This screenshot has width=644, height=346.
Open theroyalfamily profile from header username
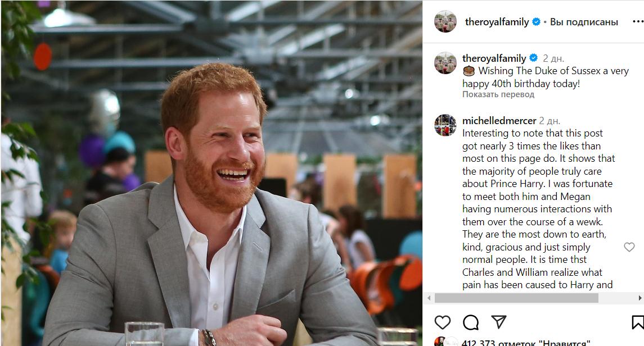tap(497, 22)
